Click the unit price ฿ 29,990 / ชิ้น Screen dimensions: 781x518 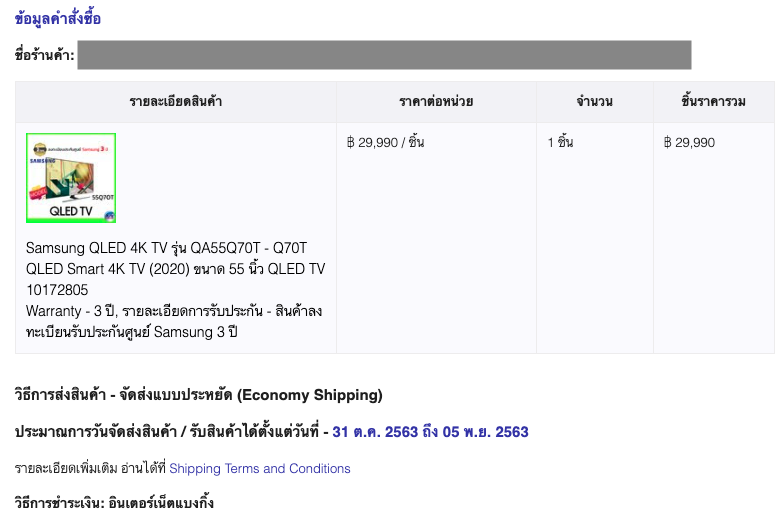(385, 143)
